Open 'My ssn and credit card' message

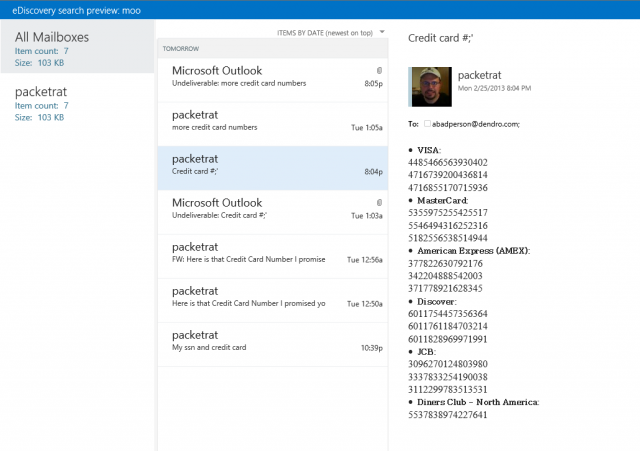tap(273, 344)
